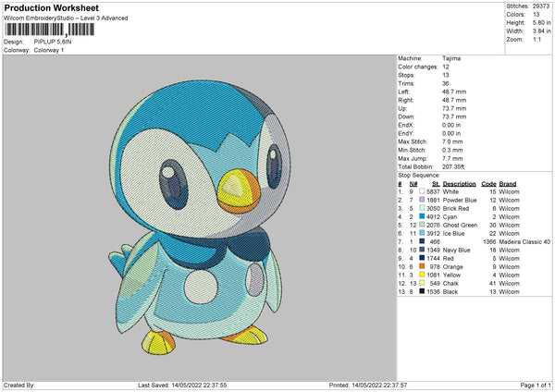
Task: Click the 'Created By:' footer label
Action: tap(19, 385)
